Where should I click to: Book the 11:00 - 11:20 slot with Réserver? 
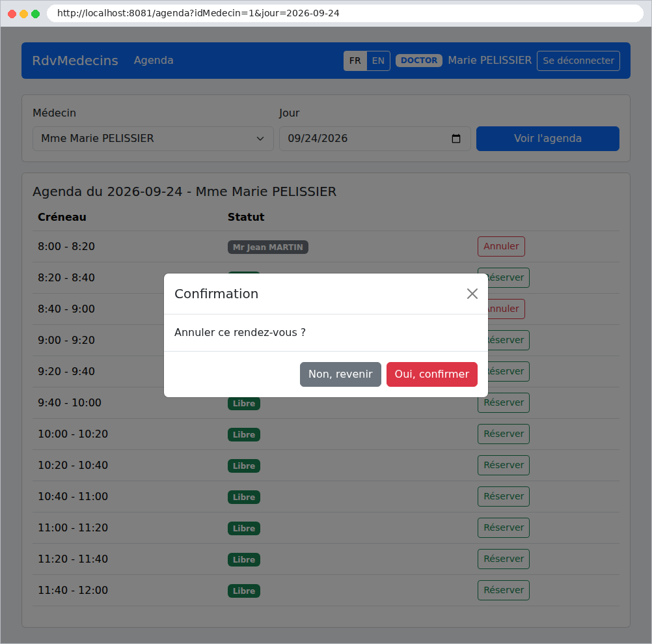point(504,527)
